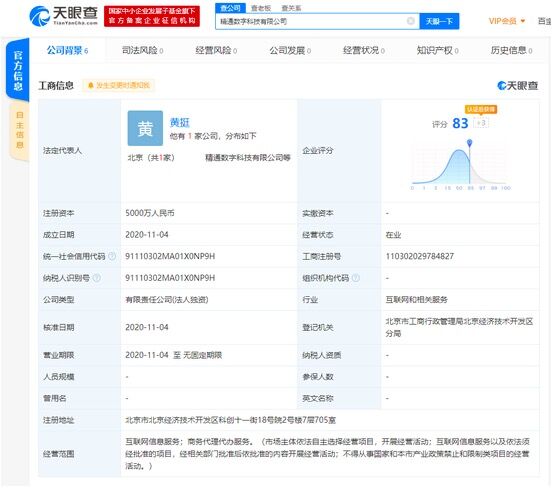558x489 pixels.
Task: Click the 天眼一下 search button
Action: (x=439, y=21)
